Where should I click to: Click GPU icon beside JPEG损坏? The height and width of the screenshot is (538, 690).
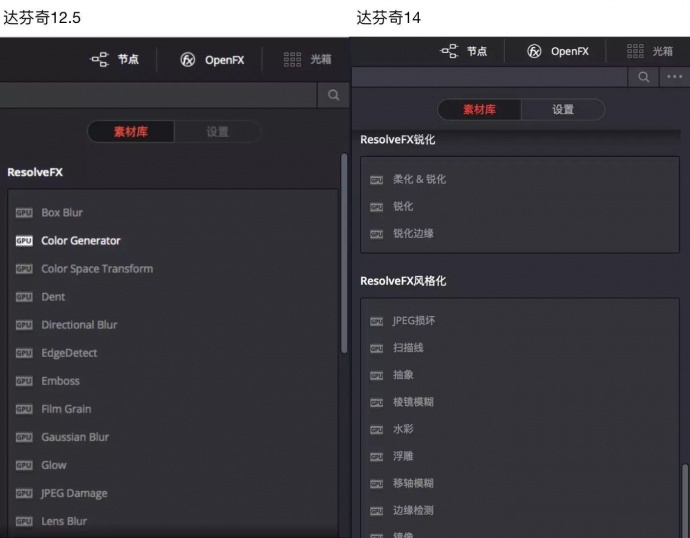[x=377, y=321]
